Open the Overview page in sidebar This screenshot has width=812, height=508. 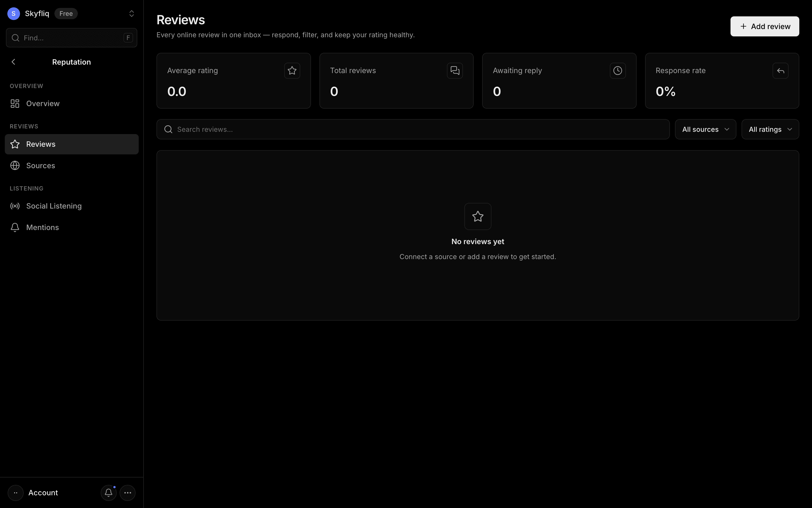[71, 104]
